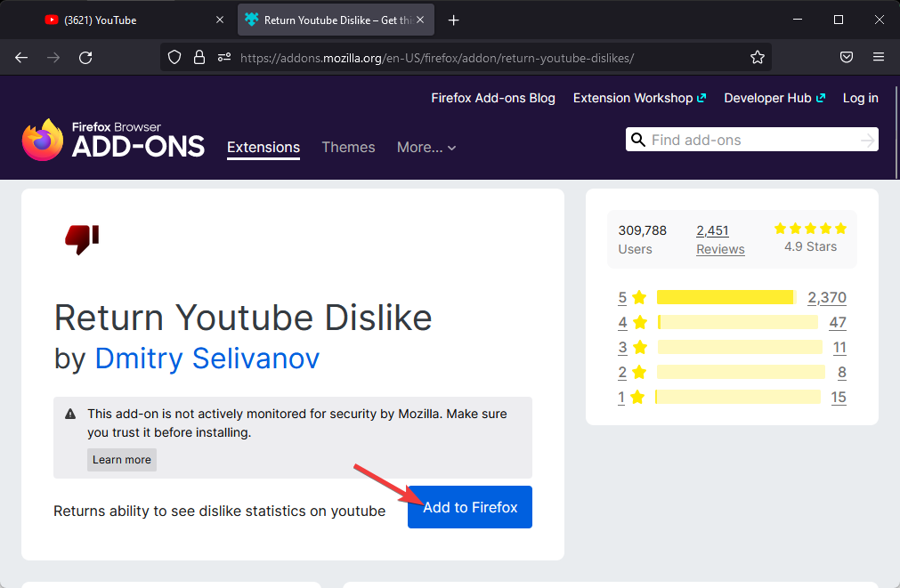Visit Dmitry Selivanov's author page
The image size is (900, 588).
coord(207,358)
